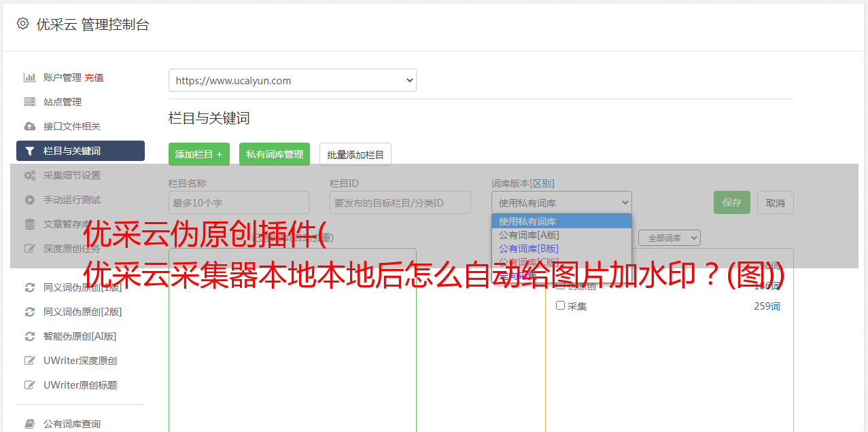Click the 私有词库管理 button
This screenshot has height=432, width=868.
pyautogui.click(x=275, y=154)
